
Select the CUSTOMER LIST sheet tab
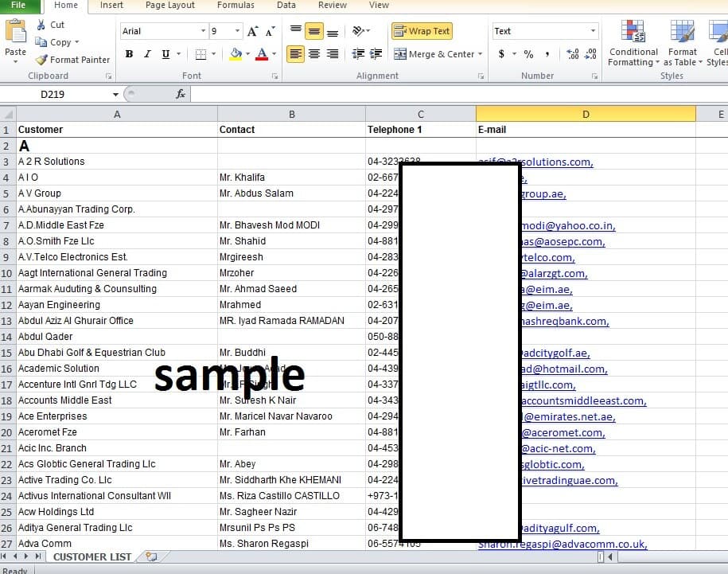pyautogui.click(x=91, y=557)
